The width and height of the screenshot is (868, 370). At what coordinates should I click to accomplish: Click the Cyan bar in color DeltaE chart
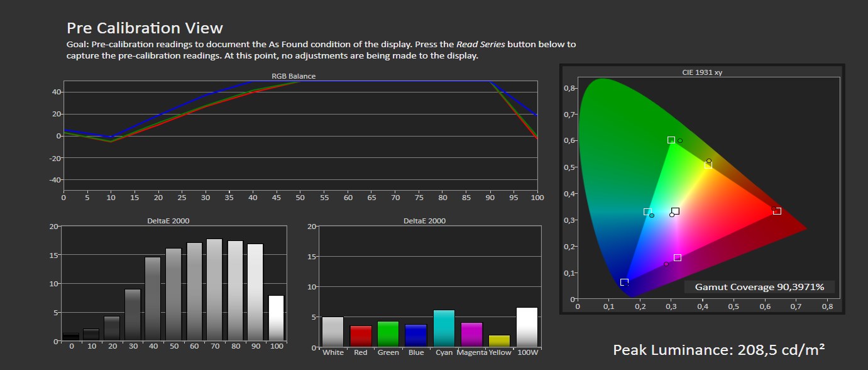pos(444,328)
